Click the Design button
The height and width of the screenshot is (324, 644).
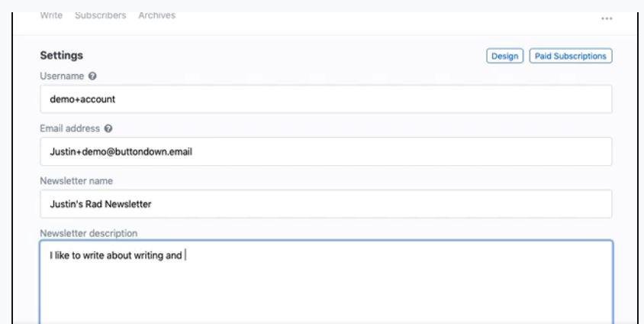tap(505, 56)
